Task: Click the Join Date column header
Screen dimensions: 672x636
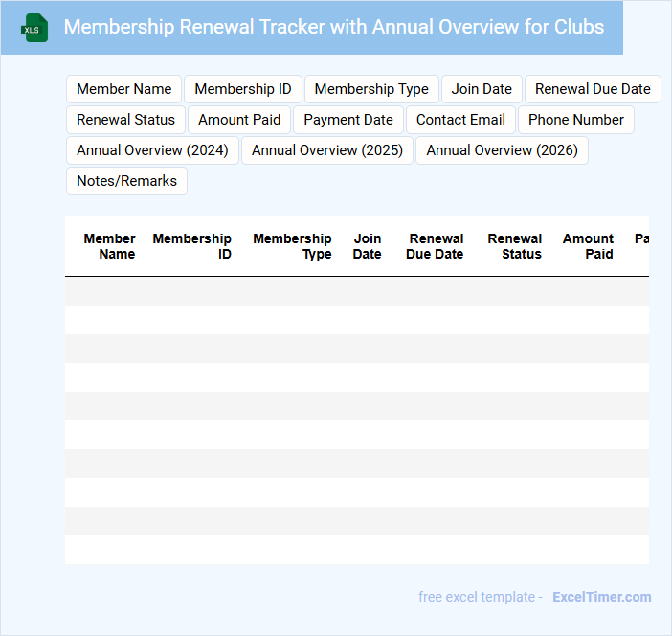Action: (x=367, y=246)
